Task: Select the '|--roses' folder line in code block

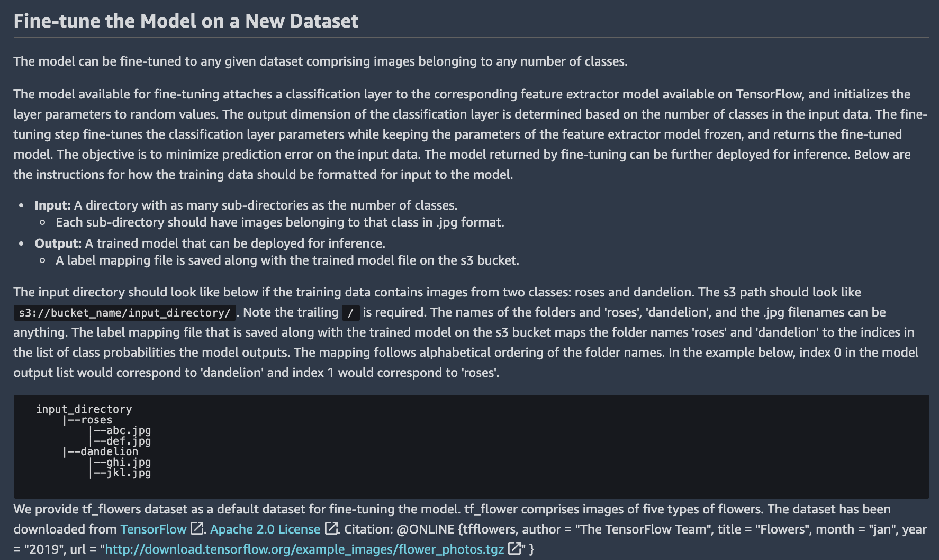Action: 88,420
